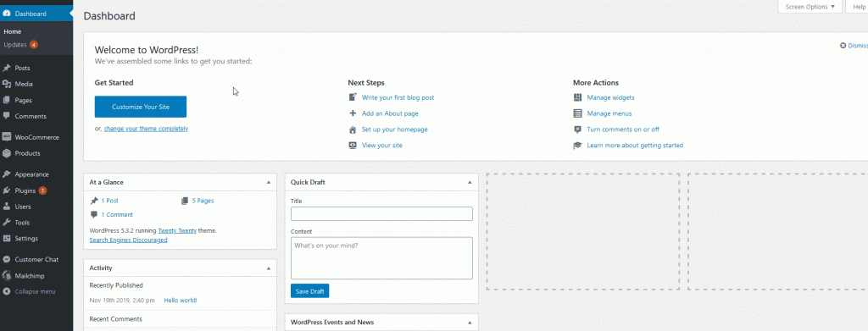Focus the Quick Draft Title field
Image resolution: width=868 pixels, height=331 pixels.
[381, 214]
